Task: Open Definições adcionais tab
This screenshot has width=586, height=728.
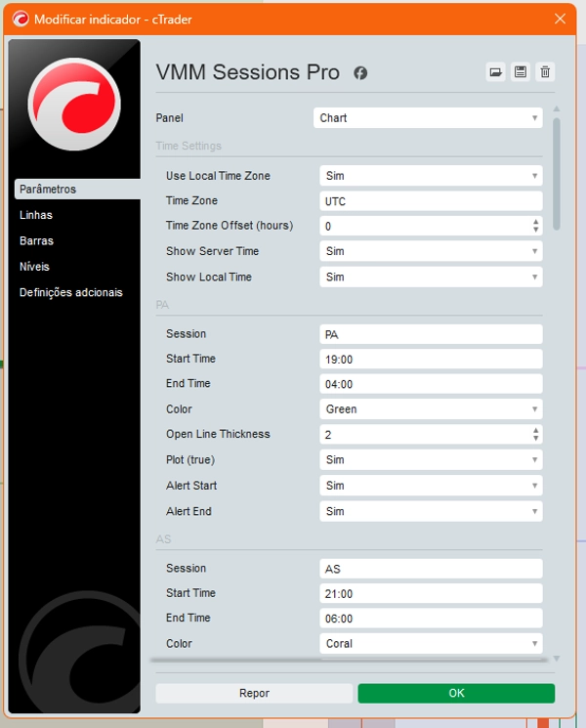Action: [71, 292]
